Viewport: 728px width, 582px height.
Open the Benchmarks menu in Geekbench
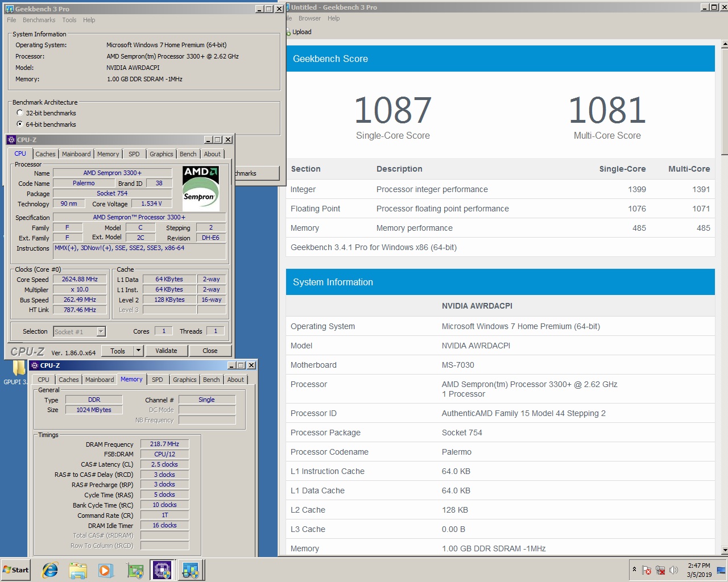(x=39, y=20)
